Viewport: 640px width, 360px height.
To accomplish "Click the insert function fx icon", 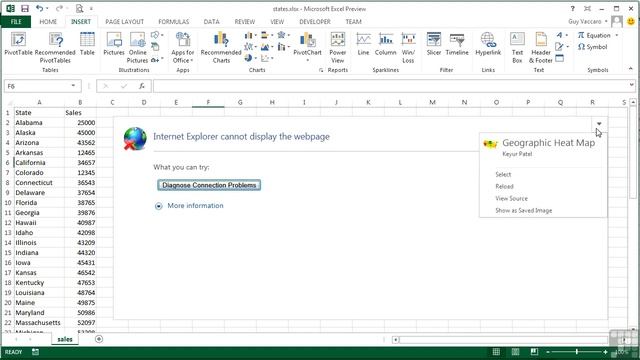I will pos(142,86).
